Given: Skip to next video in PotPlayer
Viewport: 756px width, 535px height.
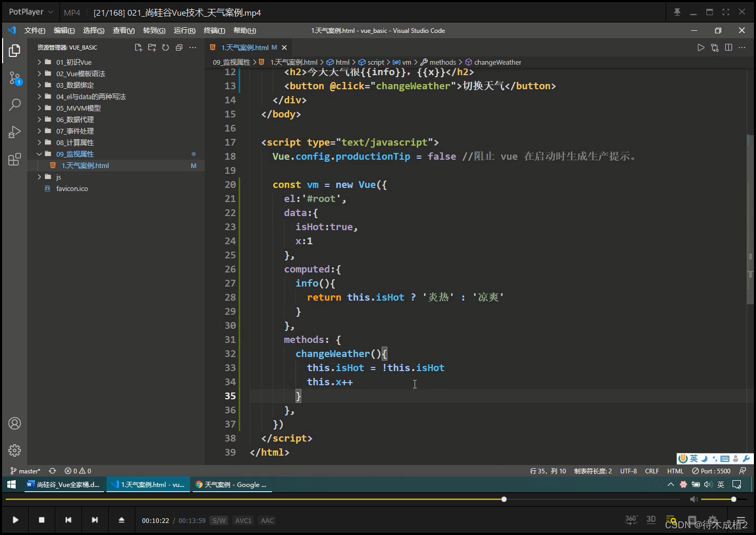Looking at the screenshot, I should (x=95, y=520).
